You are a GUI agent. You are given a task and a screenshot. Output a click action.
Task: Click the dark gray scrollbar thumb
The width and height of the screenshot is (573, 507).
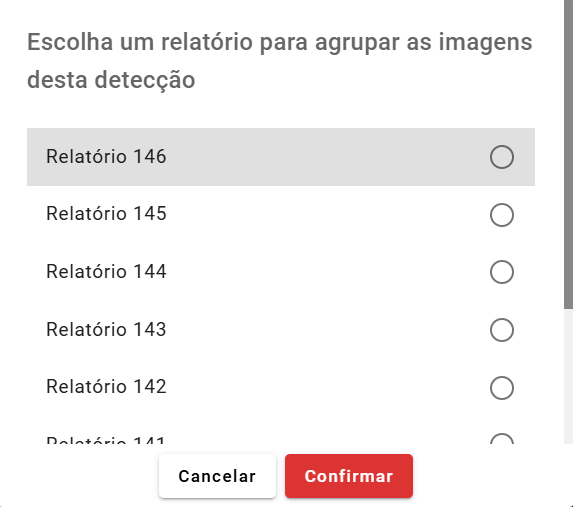568,154
